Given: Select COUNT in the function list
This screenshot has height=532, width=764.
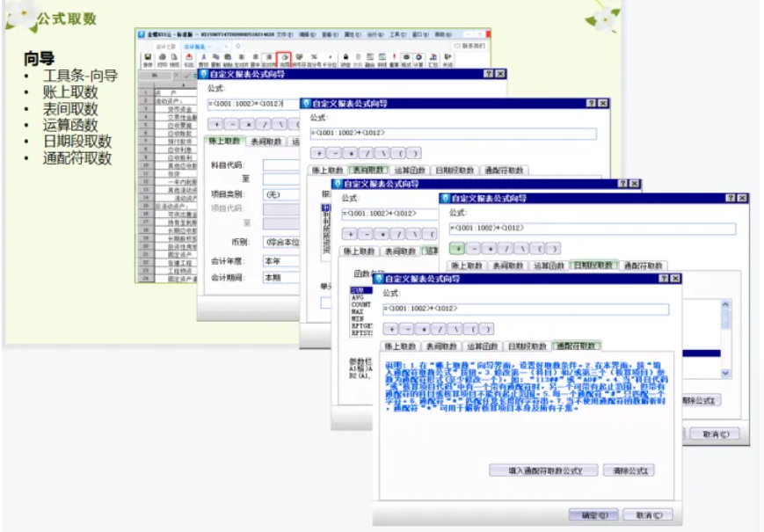Looking at the screenshot, I should 361,304.
